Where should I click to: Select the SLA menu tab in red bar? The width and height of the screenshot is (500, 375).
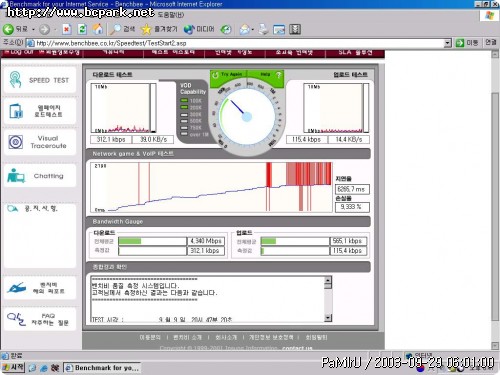[355, 53]
